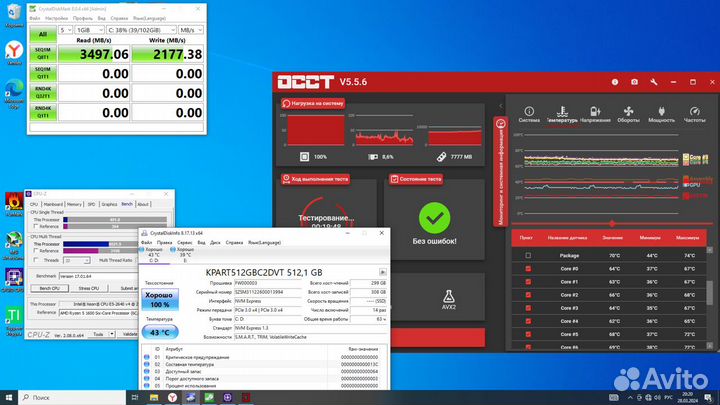This screenshot has width=720, height=405.
Task: Click CPU usage chip icon at 100%
Action: 304,157
